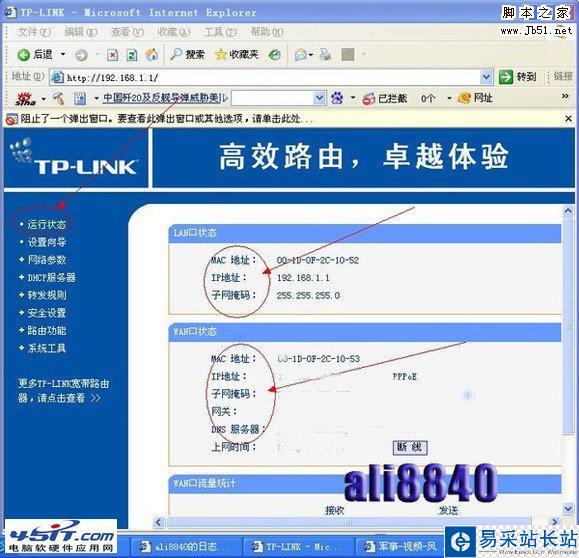Screen dimensions: 579x558
Task: Expand DHCP服务器 in router menu
Action: (x=51, y=277)
